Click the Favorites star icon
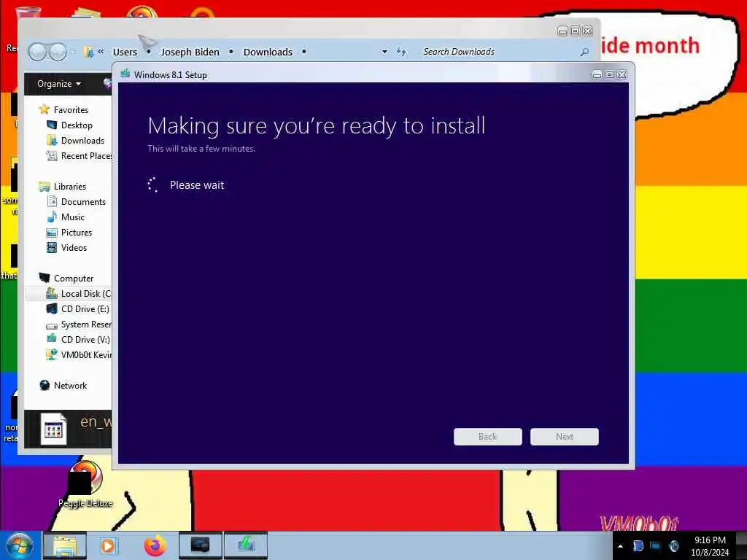747x560 pixels. point(44,109)
